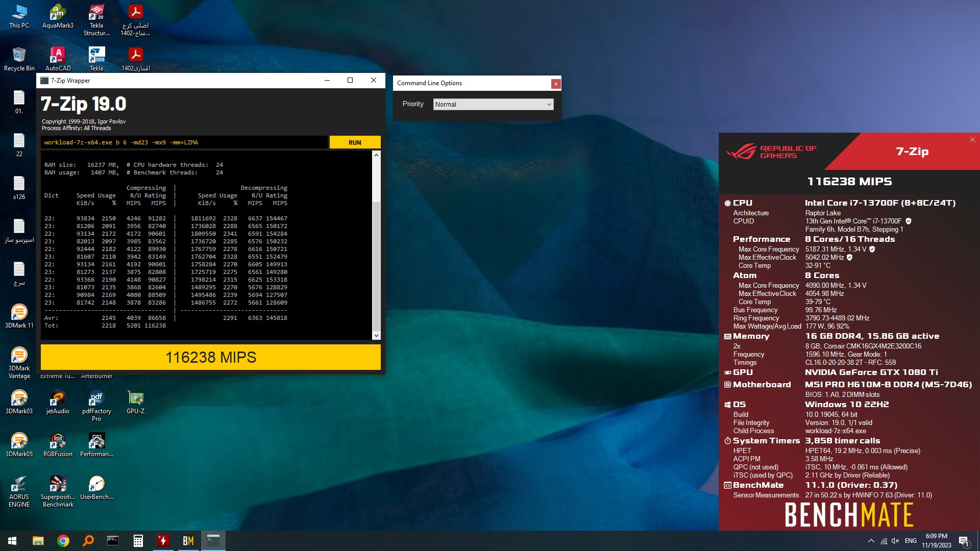Viewport: 980px width, 551px height.
Task: Open the 01. text file icon
Action: tap(19, 102)
